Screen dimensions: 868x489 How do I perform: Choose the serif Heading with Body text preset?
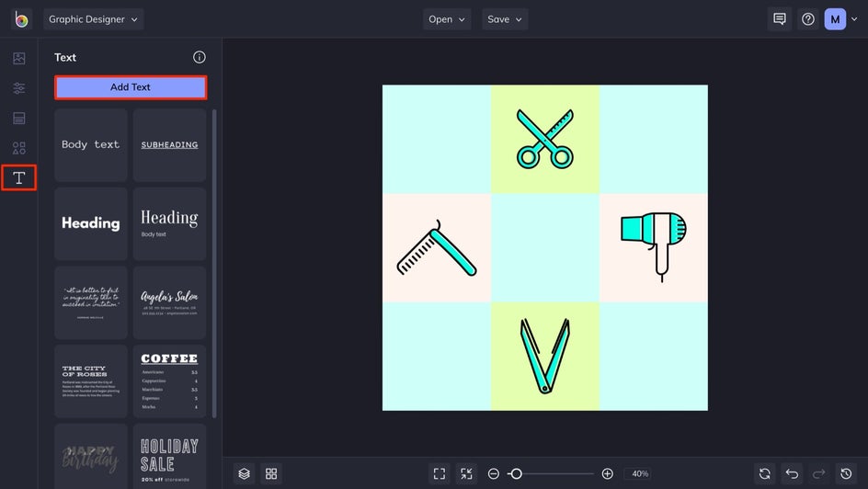click(x=169, y=223)
